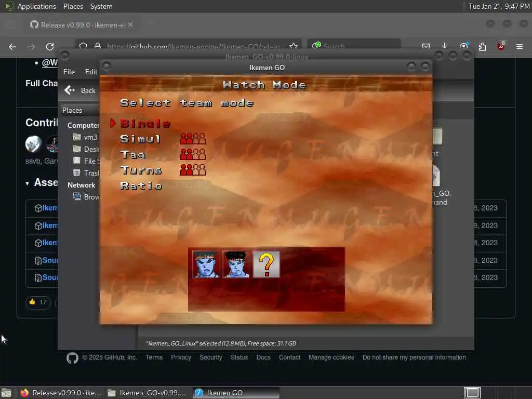
Task: Open vm3 in file manager sidebar
Action: (86, 137)
